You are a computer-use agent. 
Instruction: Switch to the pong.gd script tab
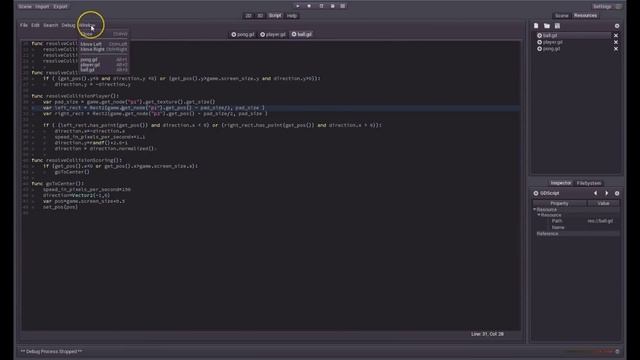point(243,35)
